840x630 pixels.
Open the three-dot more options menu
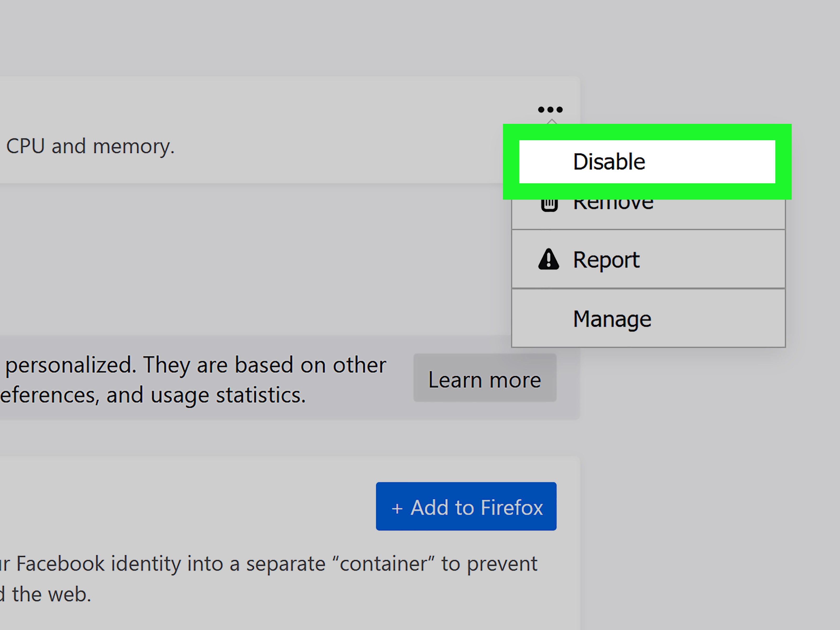click(550, 110)
